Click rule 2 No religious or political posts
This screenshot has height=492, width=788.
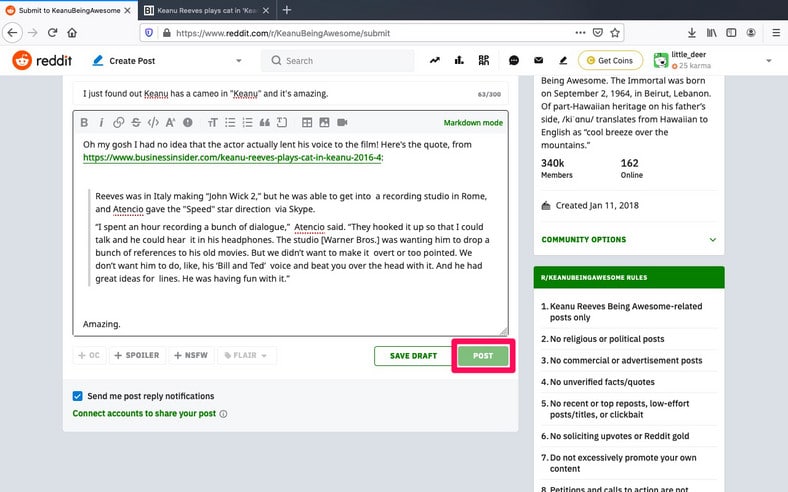pyautogui.click(x=629, y=339)
